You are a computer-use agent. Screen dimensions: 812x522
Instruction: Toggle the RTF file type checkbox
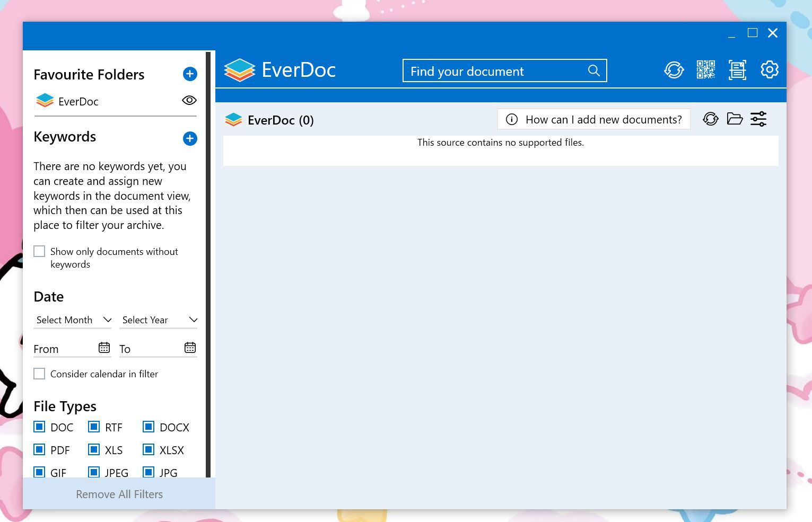pos(94,427)
